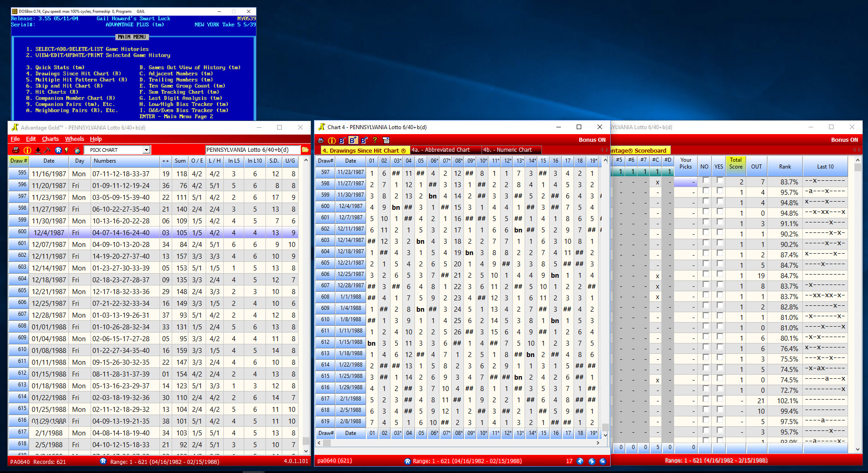Switch to the 4a Abbreviated Chart tab
The width and height of the screenshot is (868, 473).
[446, 150]
